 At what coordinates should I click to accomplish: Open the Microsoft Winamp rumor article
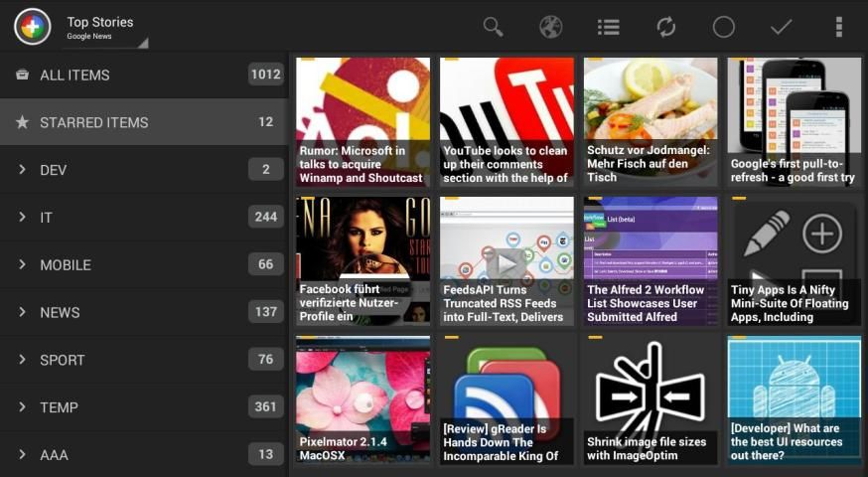[x=362, y=122]
